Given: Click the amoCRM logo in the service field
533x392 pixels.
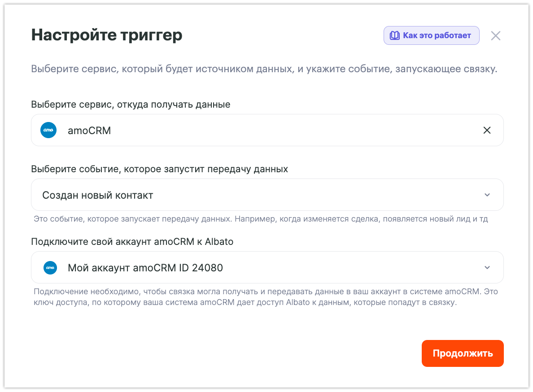Looking at the screenshot, I should pyautogui.click(x=48, y=131).
